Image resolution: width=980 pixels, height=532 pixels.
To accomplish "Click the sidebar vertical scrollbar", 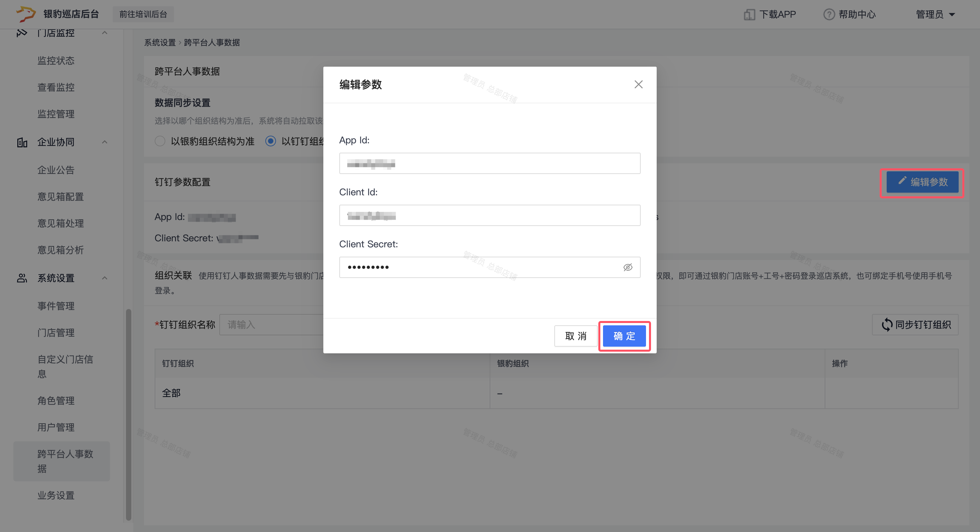I will [129, 414].
